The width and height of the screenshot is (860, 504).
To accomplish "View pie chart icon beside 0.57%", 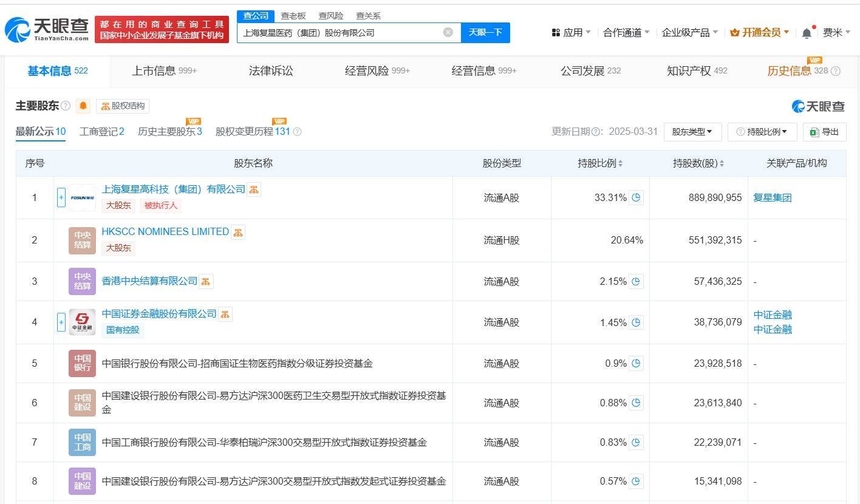I will 636,481.
